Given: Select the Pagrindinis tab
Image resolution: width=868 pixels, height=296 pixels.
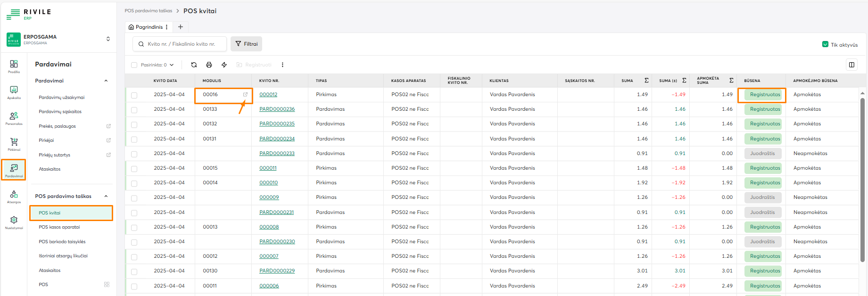Looking at the screenshot, I should click(149, 27).
